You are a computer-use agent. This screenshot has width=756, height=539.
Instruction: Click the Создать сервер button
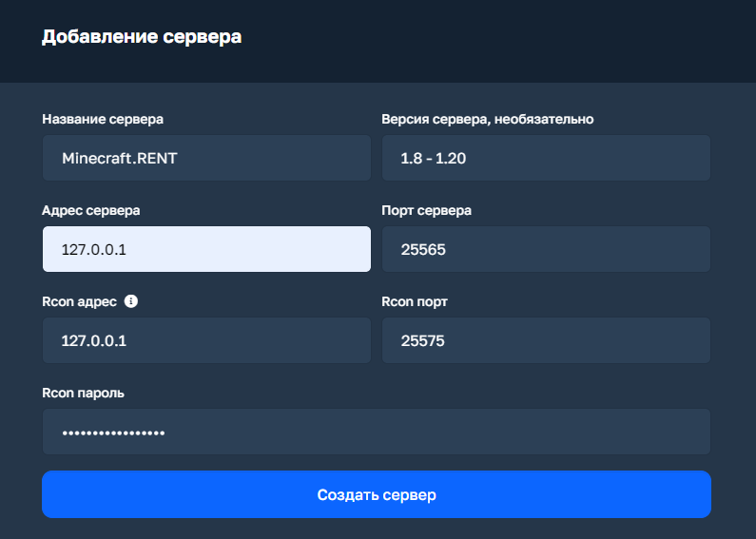376,494
